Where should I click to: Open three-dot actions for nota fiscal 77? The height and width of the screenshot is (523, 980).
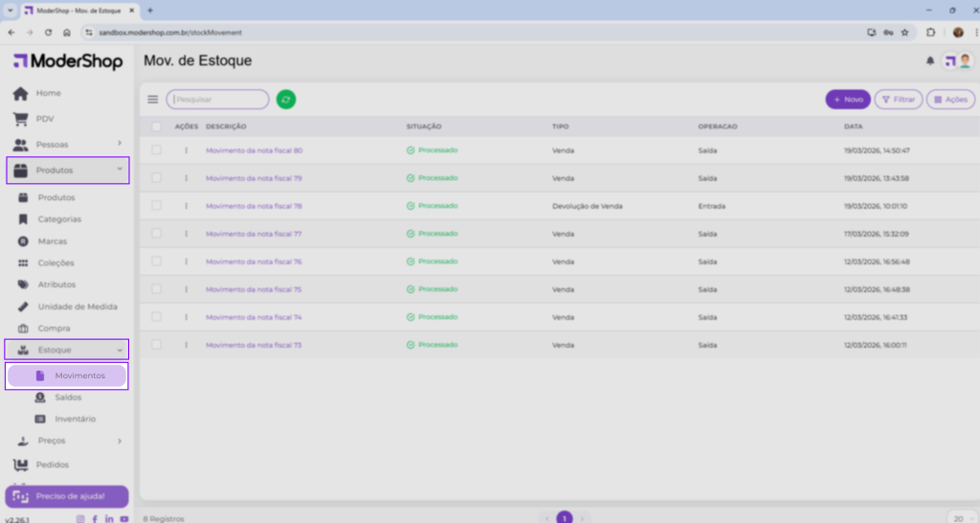187,234
